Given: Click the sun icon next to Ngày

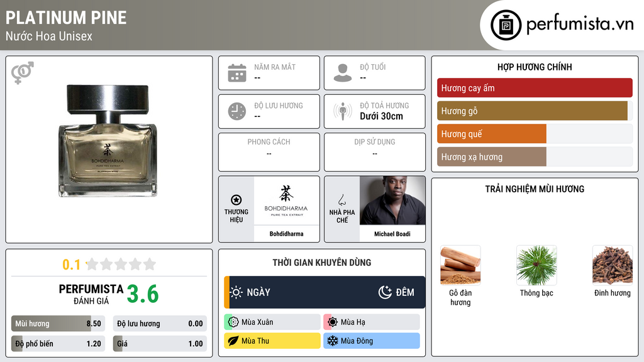Looking at the screenshot, I should (236, 292).
